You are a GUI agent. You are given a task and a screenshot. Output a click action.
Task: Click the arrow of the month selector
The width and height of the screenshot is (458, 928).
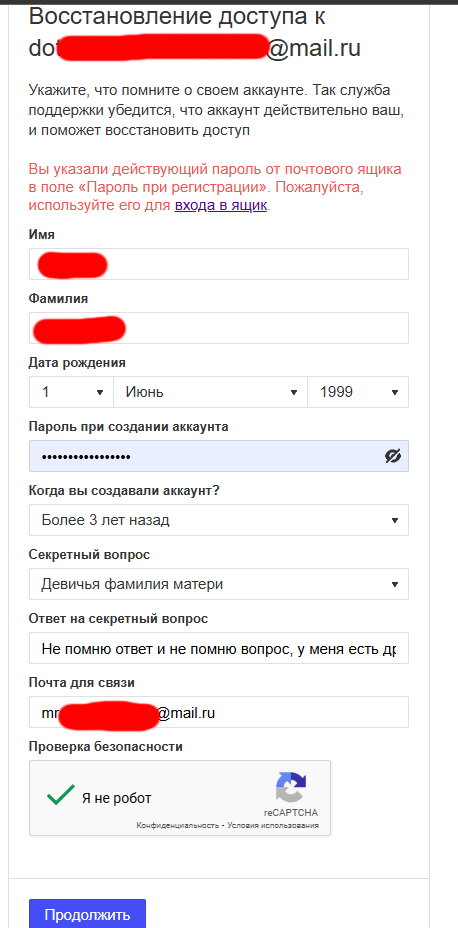tap(293, 392)
